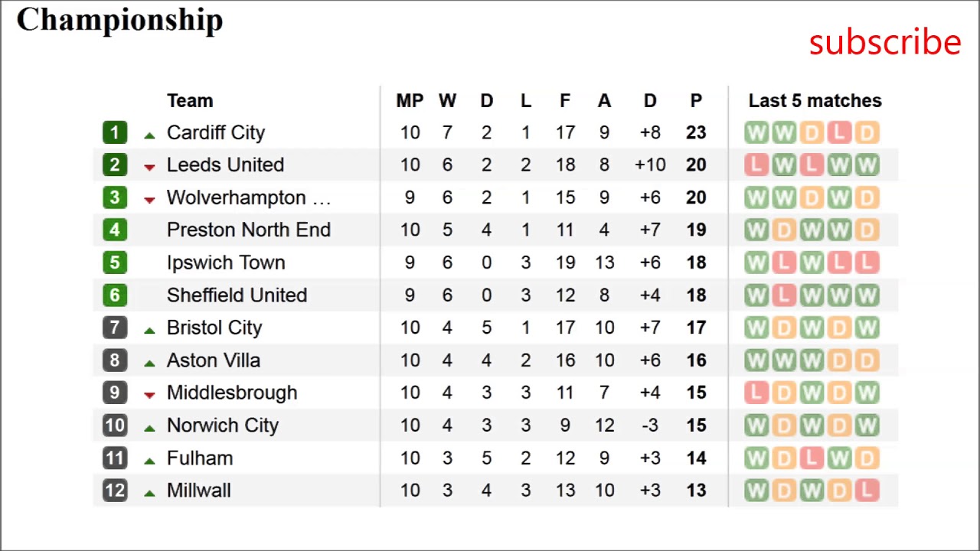This screenshot has height=551, width=980.
Task: Click the Last 5 matches header
Action: (815, 101)
